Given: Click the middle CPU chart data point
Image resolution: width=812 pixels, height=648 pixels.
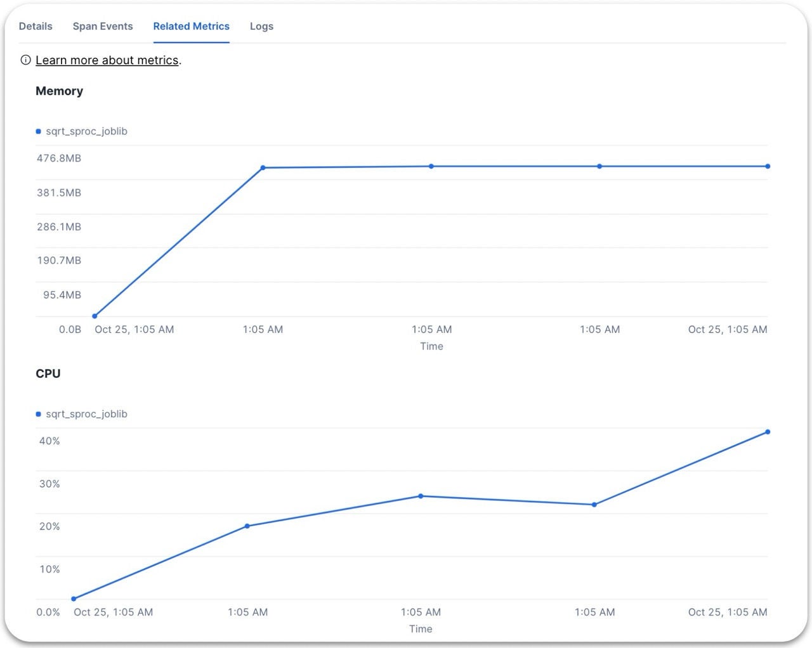Looking at the screenshot, I should pos(421,496).
